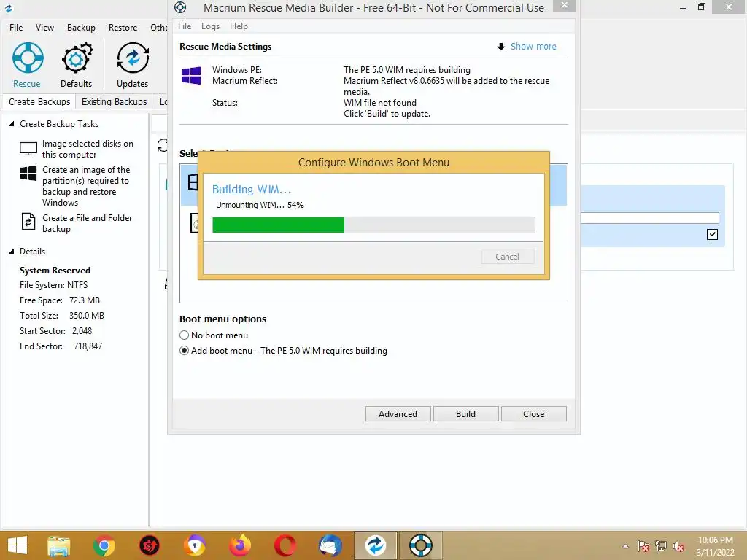
Task: Collapse the Create Backup Tasks section
Action: (12, 124)
